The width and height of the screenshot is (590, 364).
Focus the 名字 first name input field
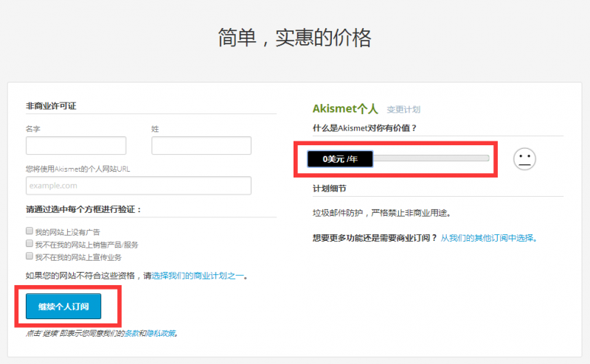[x=76, y=145]
